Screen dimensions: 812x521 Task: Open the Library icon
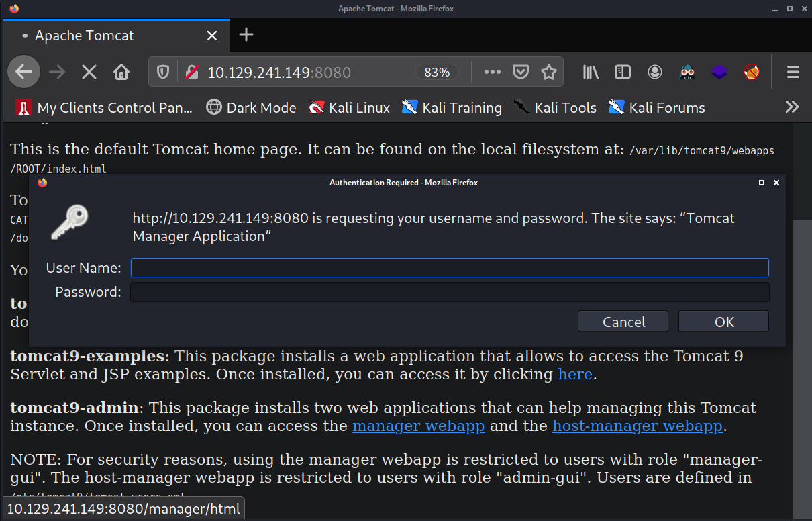591,72
